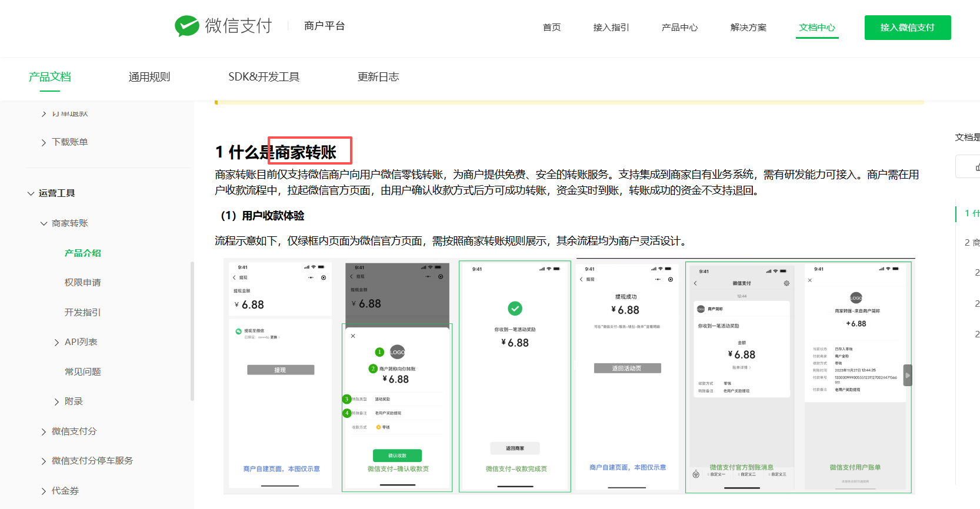Click the 返回活动页 button in mockup
The image size is (980, 509).
coord(627,369)
